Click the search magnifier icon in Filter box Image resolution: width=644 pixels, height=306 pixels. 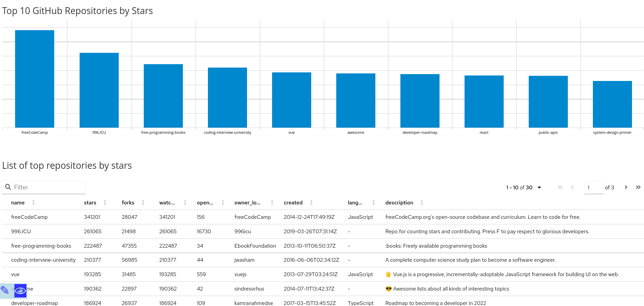(x=8, y=187)
